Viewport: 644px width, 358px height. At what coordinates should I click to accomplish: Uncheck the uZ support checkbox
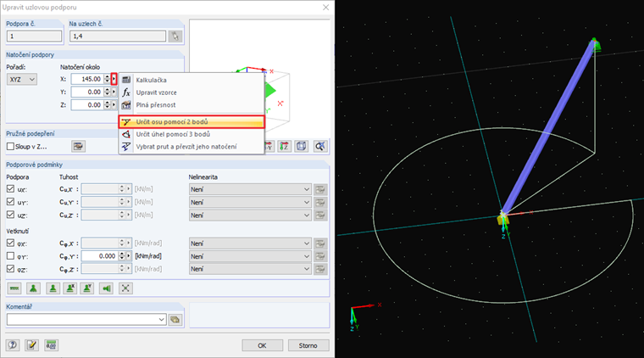(10, 215)
